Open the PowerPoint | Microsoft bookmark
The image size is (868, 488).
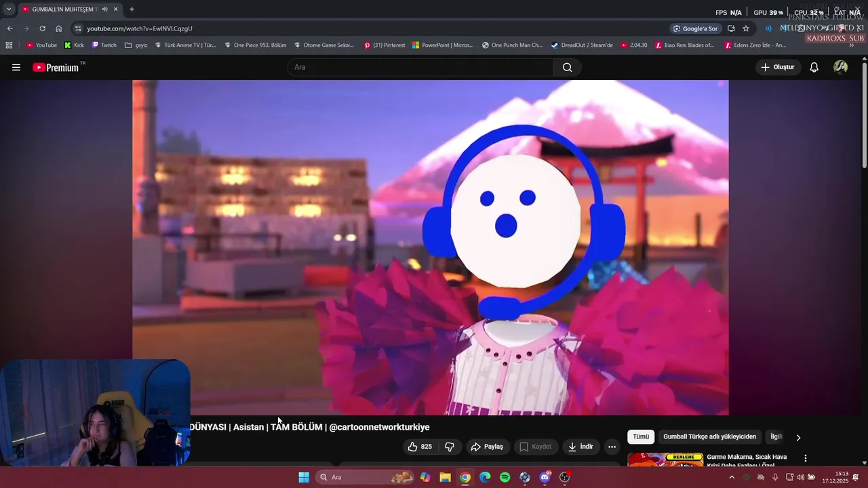click(x=443, y=45)
